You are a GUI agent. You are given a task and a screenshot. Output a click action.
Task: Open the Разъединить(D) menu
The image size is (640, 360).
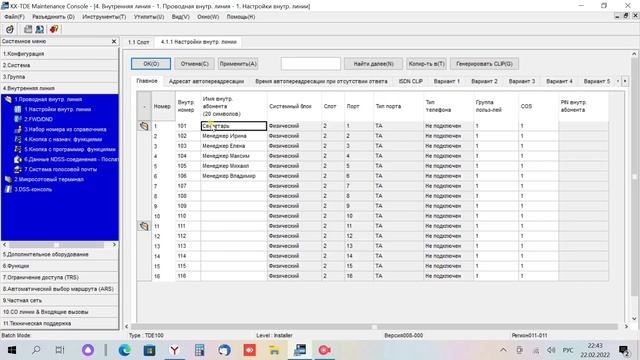coord(53,17)
